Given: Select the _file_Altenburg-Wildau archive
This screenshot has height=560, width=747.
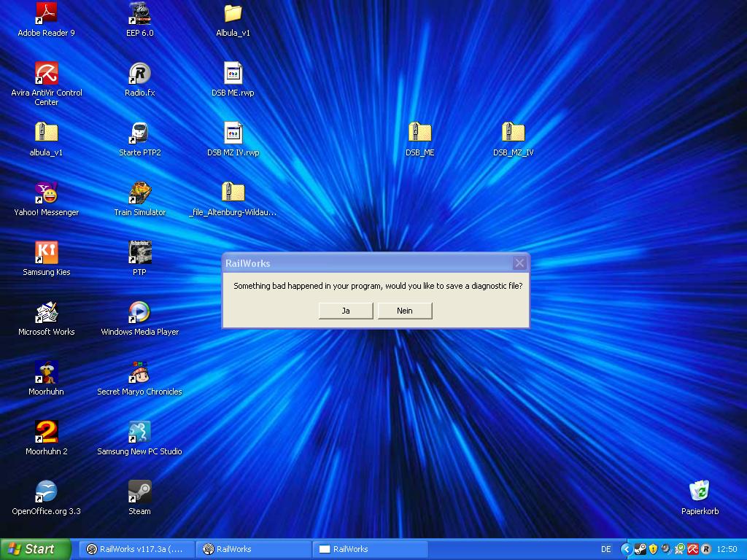Looking at the screenshot, I should (233, 199).
